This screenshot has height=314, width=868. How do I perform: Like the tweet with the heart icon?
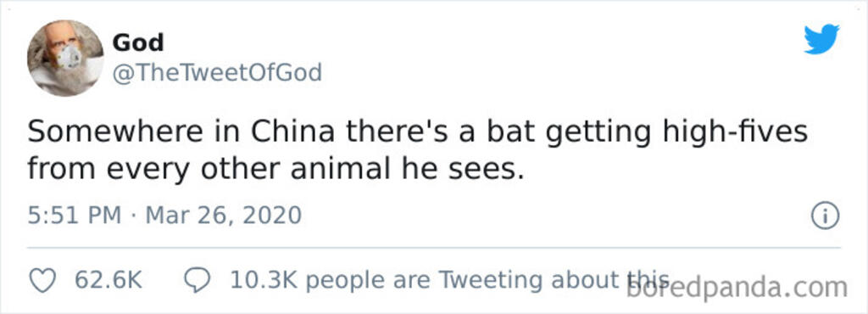click(42, 281)
